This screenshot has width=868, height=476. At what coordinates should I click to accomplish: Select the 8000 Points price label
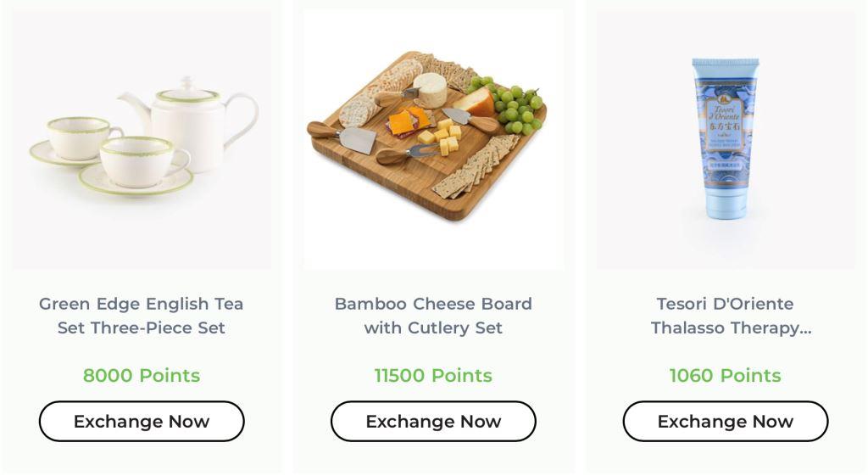pyautogui.click(x=142, y=376)
